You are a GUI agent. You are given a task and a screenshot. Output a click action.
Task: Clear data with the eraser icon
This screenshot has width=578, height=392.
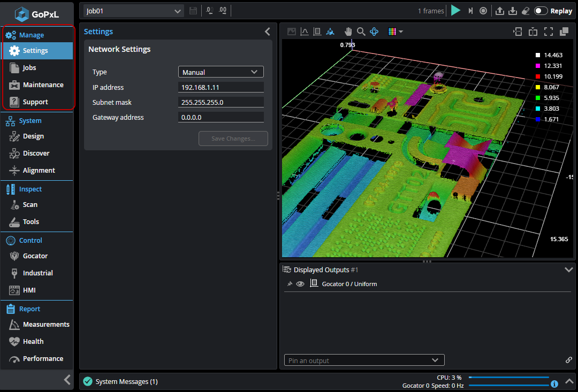[x=526, y=11]
